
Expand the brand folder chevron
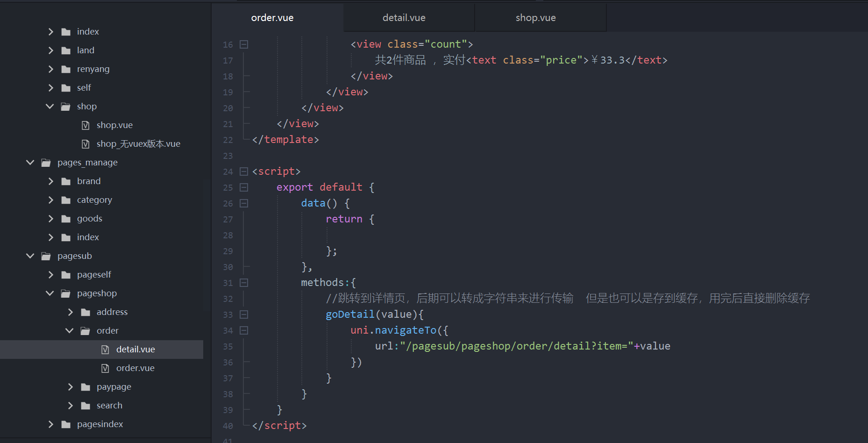click(51, 181)
